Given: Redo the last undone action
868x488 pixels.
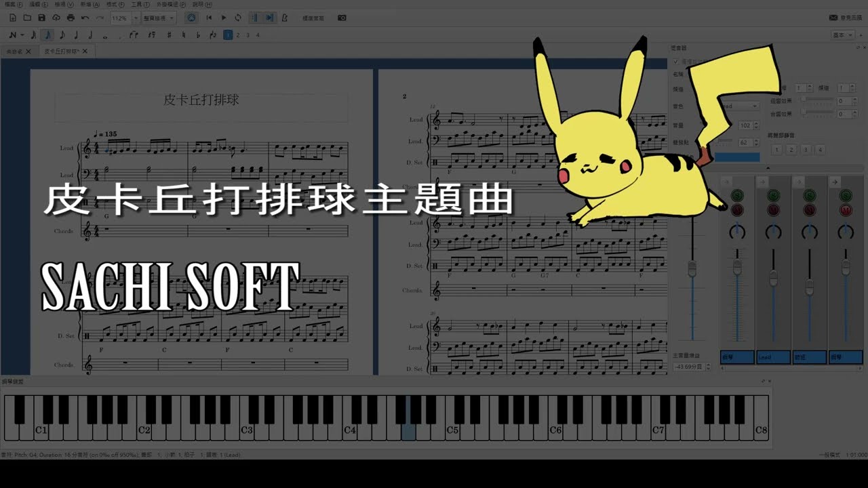Looking at the screenshot, I should [x=100, y=18].
